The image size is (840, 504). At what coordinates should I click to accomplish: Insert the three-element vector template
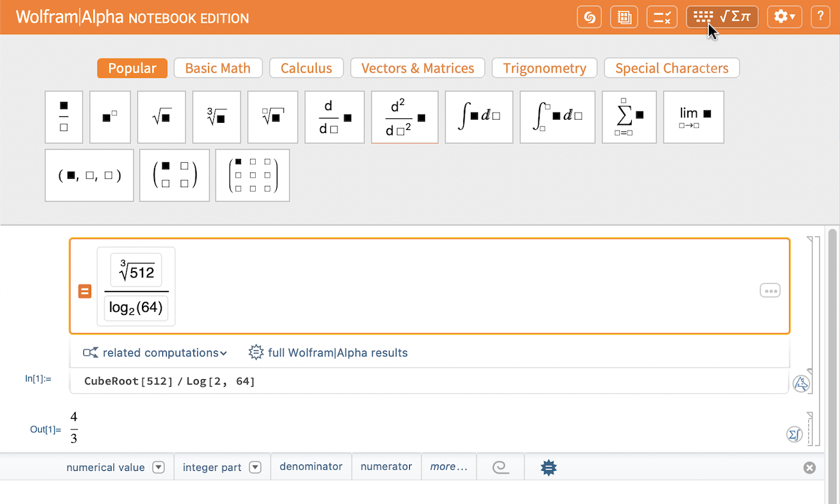click(x=89, y=176)
